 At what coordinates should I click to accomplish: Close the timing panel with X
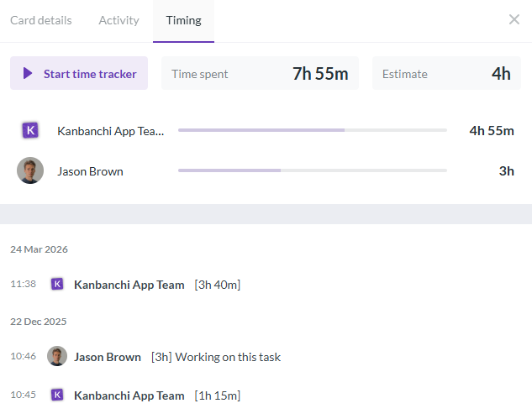pos(514,19)
